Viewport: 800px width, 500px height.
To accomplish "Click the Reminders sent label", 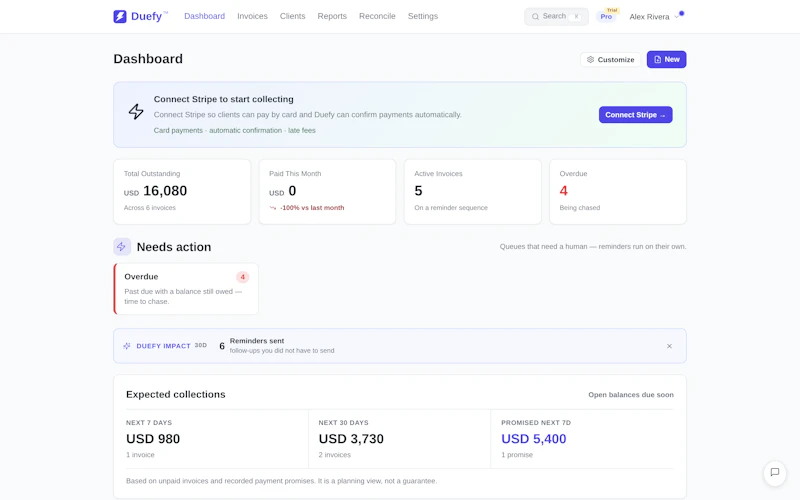I will coord(257,341).
